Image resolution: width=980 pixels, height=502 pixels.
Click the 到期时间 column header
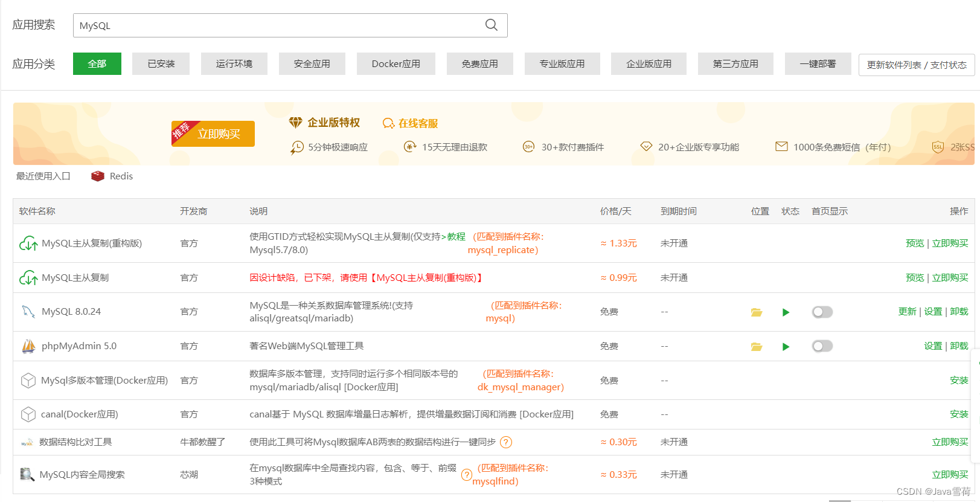coord(679,211)
